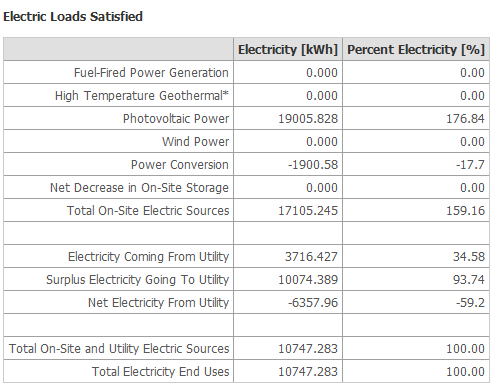Select the Electric Loads Satisfied heading

click(73, 16)
